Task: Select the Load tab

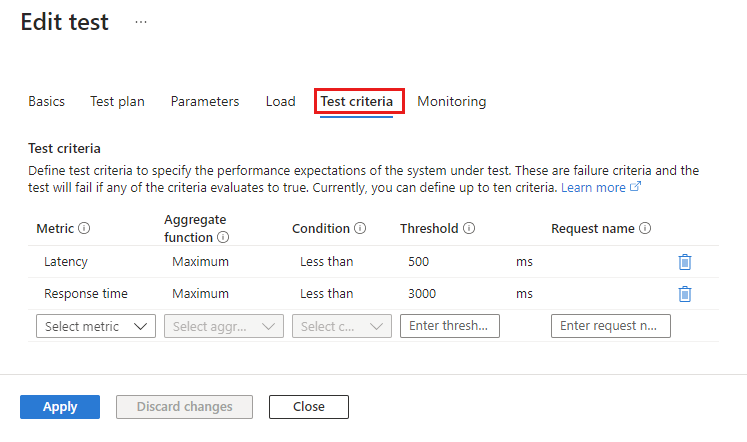Action: point(281,101)
